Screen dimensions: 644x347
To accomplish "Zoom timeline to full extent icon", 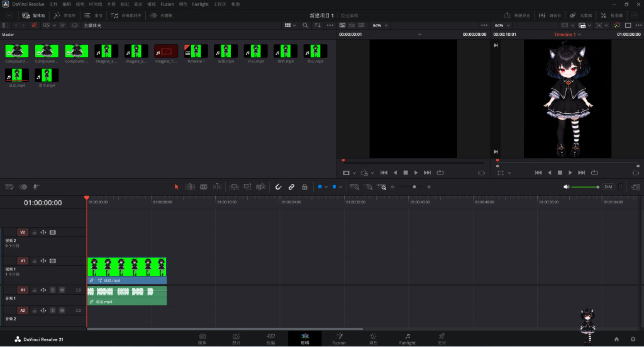I will (x=354, y=186).
